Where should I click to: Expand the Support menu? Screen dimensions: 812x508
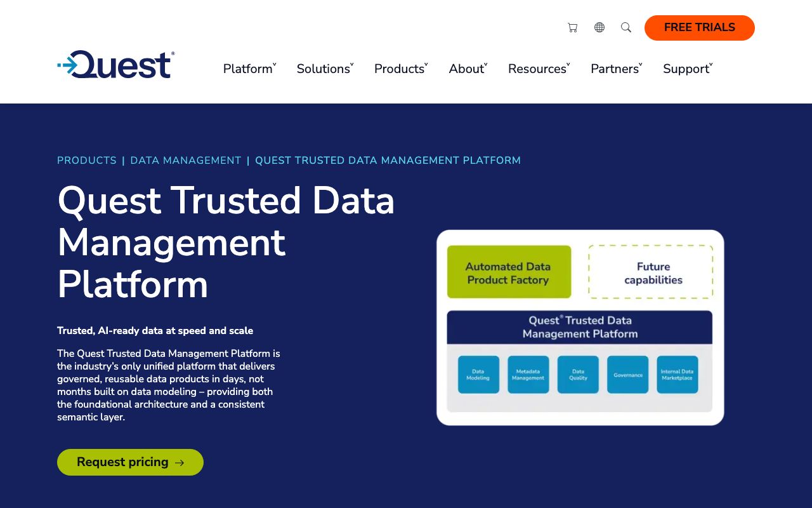688,69
